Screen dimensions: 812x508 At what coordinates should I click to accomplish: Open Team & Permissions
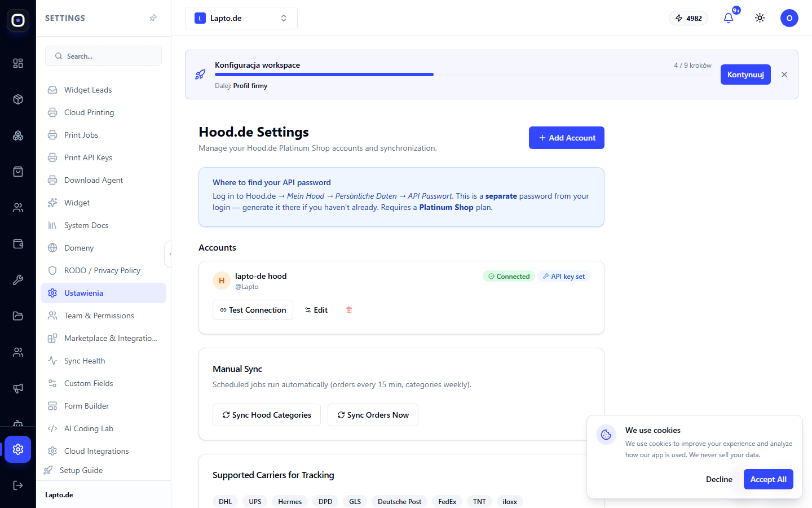click(103, 316)
